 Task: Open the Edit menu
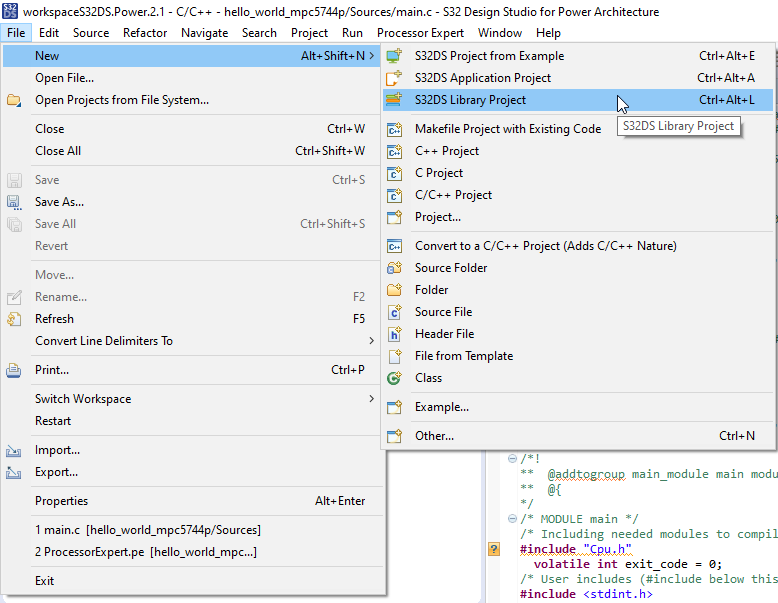click(x=49, y=33)
